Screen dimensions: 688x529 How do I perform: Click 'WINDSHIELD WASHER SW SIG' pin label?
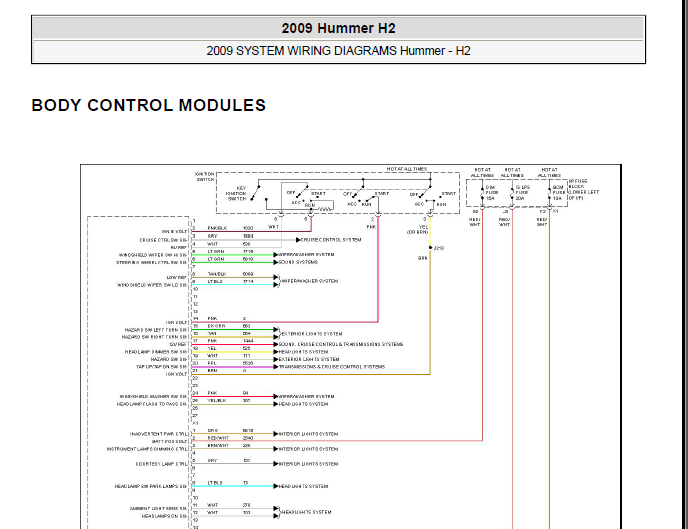[153, 397]
